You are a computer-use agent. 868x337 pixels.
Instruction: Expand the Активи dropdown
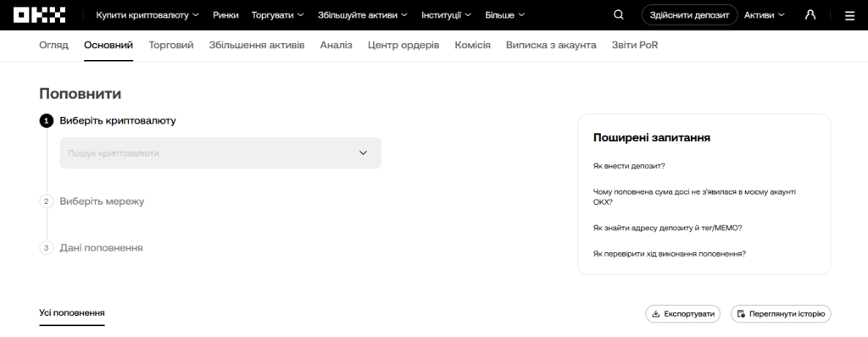pos(764,15)
